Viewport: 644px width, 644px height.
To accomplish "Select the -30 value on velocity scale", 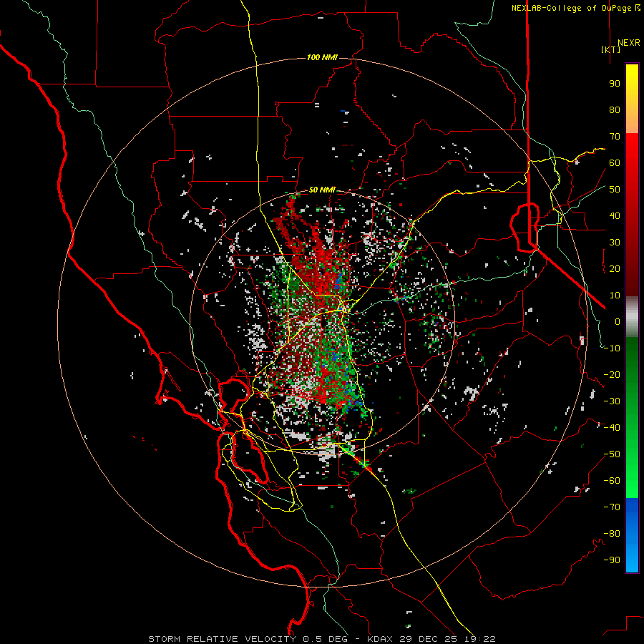I will [x=612, y=401].
